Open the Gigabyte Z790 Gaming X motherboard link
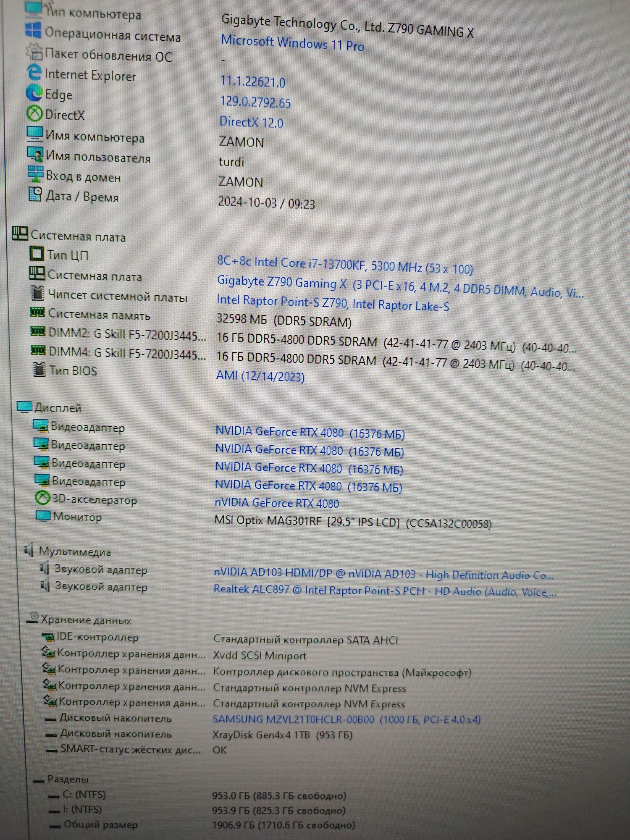The image size is (630, 840). tap(400, 286)
